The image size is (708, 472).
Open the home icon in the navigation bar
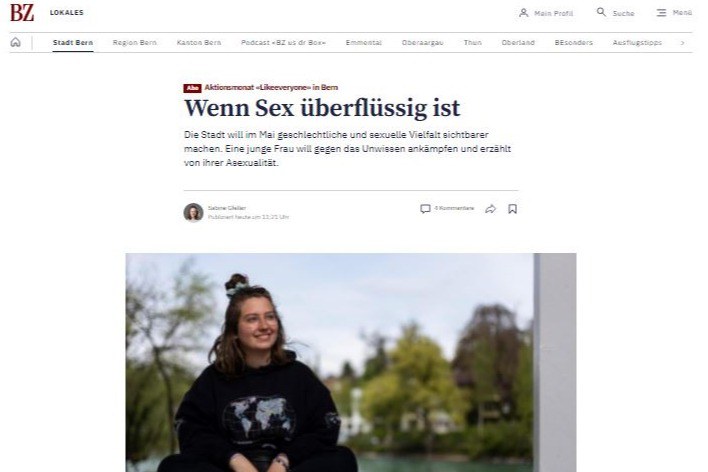coord(15,42)
